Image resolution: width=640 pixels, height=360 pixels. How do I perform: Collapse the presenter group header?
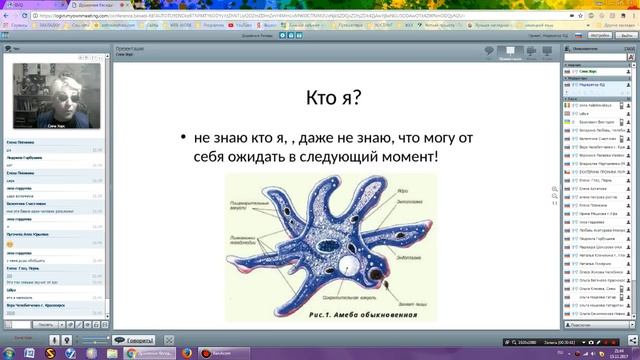[x=597, y=65]
